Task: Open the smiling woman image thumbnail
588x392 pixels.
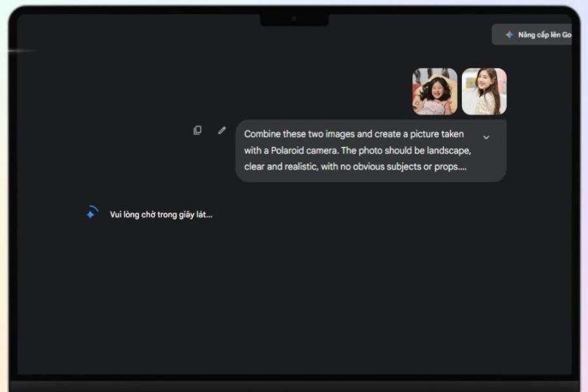Action: point(484,91)
